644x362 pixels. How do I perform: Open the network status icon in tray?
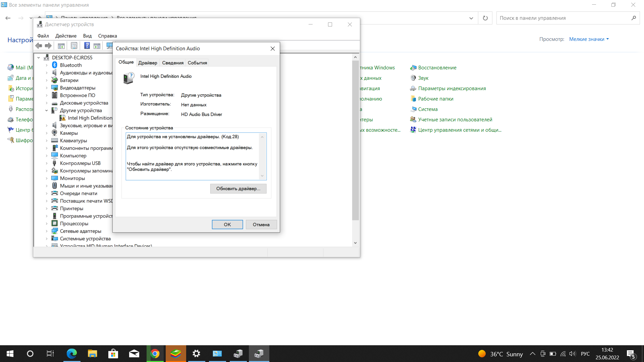click(562, 354)
